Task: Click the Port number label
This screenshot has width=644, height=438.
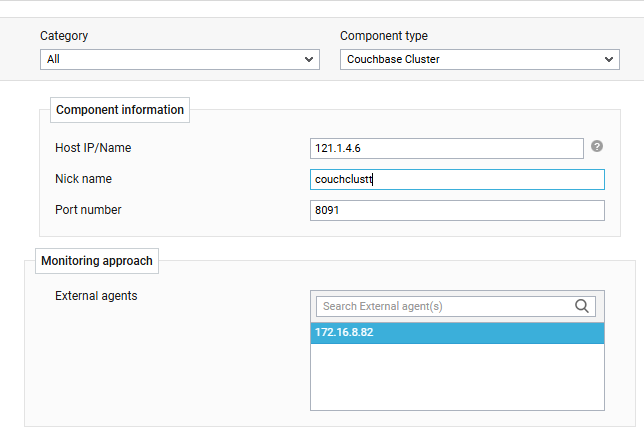Action: tap(88, 210)
